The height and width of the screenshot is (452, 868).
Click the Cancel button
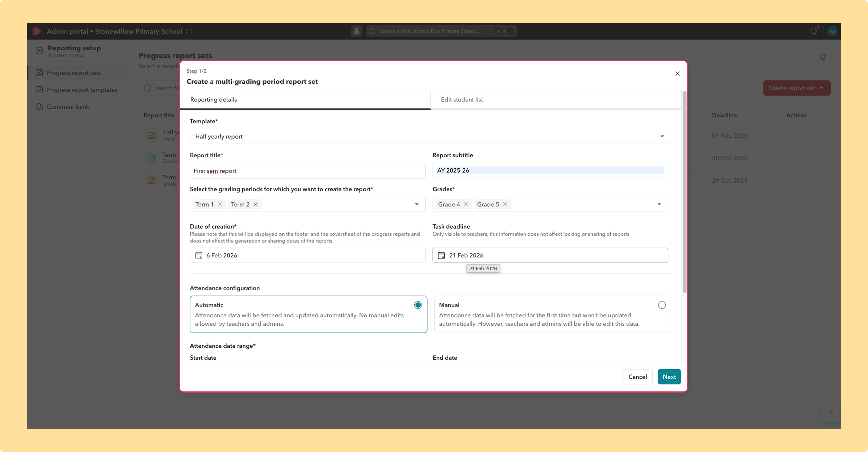pos(638,377)
